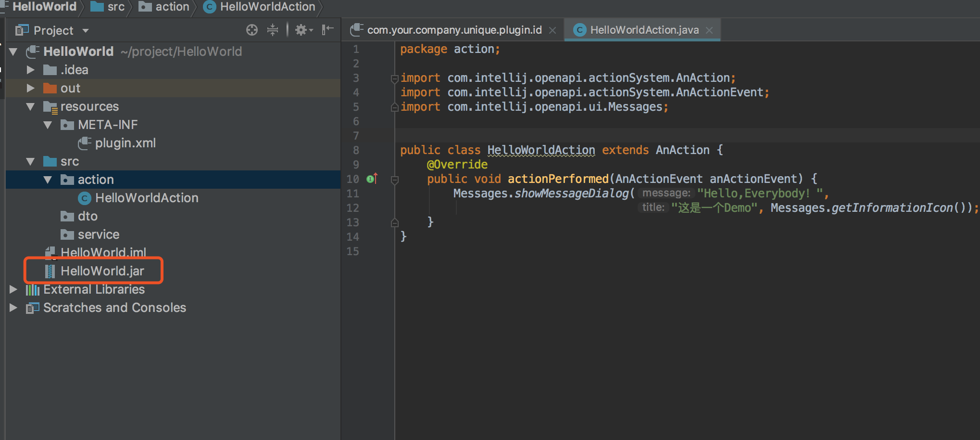Image resolution: width=980 pixels, height=440 pixels.
Task: Click the locate/scroll-from-source target icon
Action: pyautogui.click(x=252, y=30)
